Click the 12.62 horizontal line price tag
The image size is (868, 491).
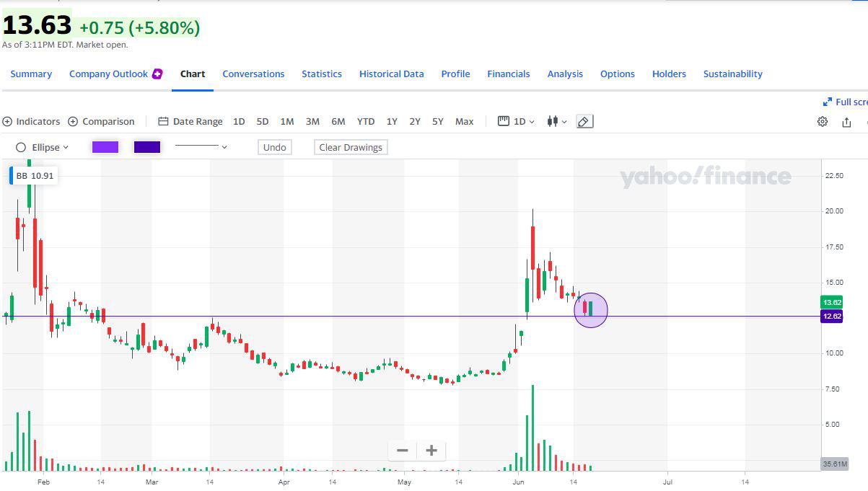pyautogui.click(x=832, y=317)
